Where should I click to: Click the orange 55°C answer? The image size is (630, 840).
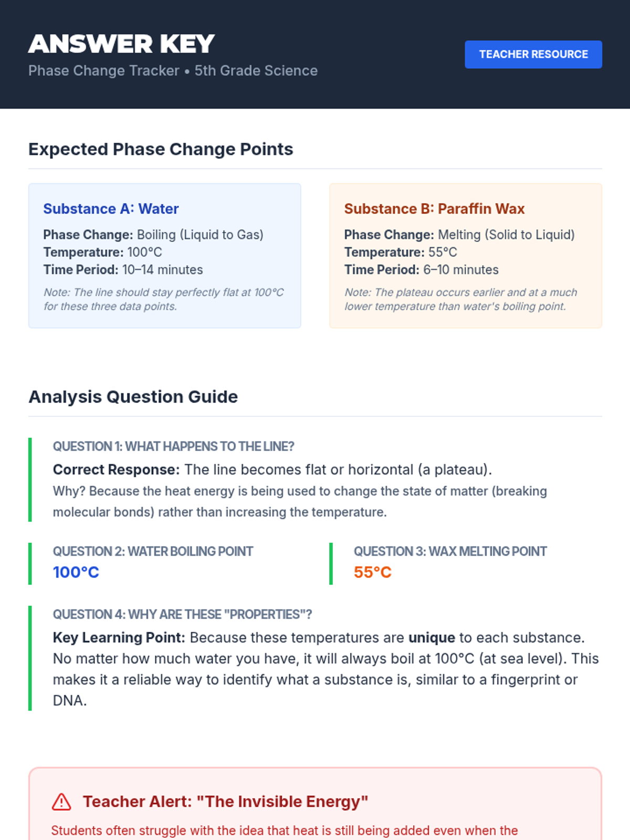(373, 572)
